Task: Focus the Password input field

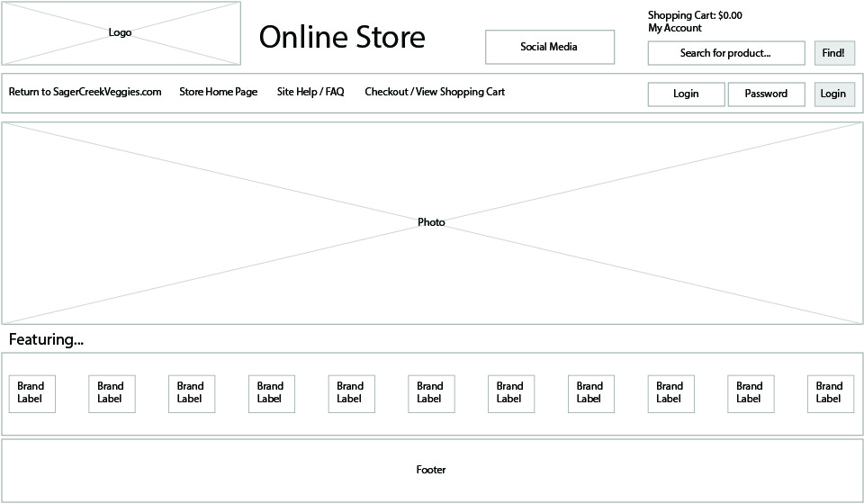Action: [x=766, y=94]
